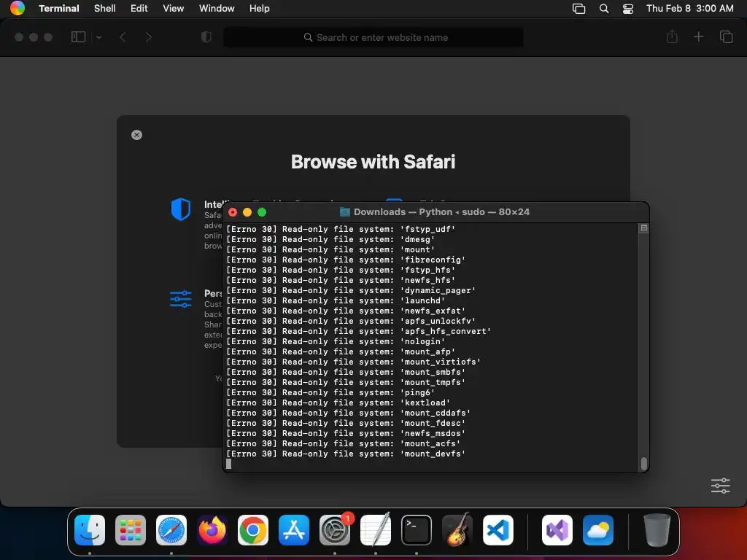Viewport: 747px width, 560px height.
Task: Click the blue shield privacy icon
Action: coord(181,209)
